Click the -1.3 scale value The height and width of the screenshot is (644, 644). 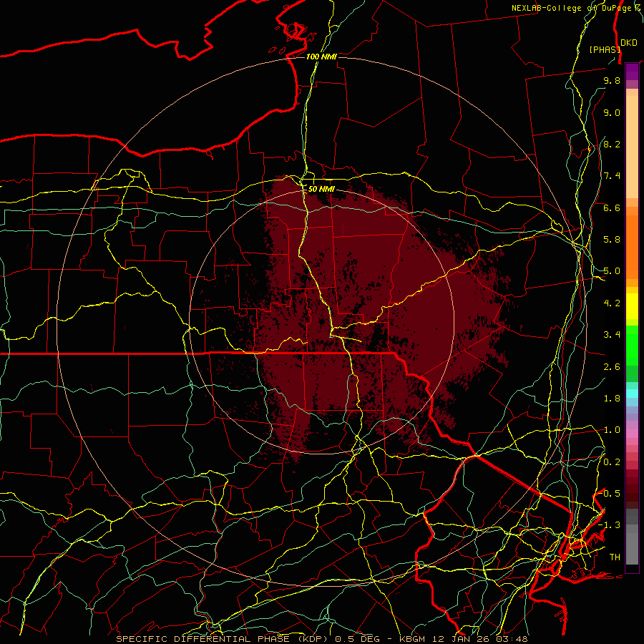point(610,525)
